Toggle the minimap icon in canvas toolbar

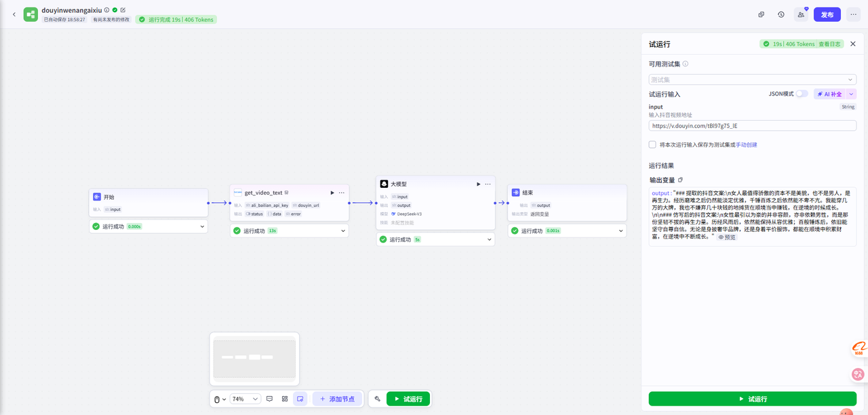tap(300, 399)
